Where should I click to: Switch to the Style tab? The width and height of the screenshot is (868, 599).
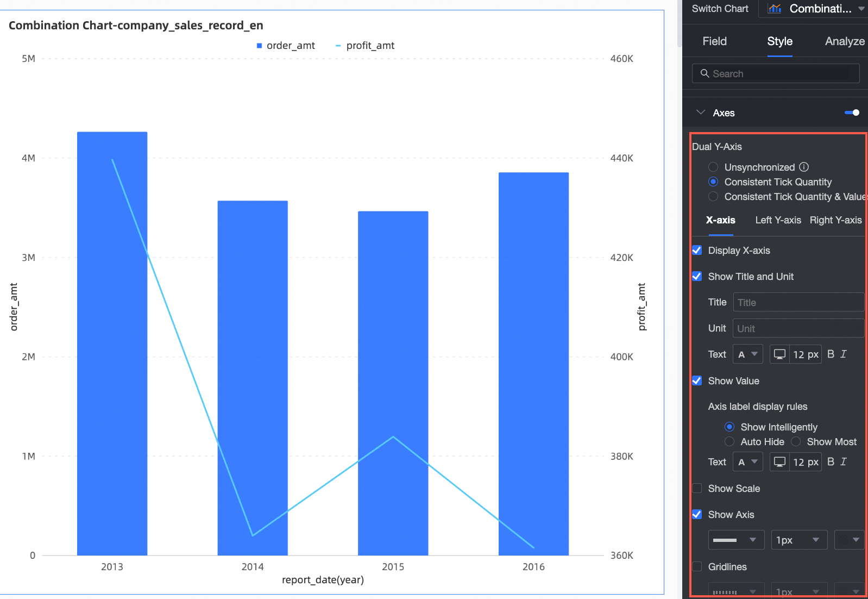click(779, 41)
